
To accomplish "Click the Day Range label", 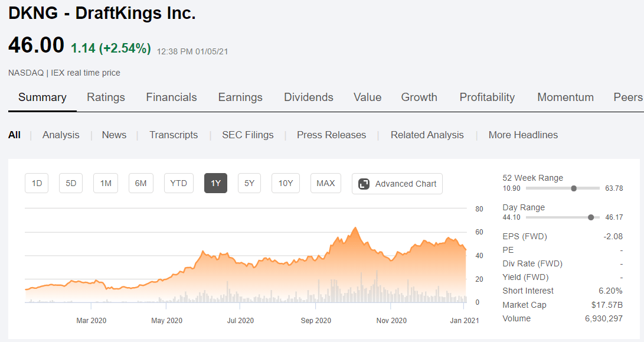I will pyautogui.click(x=524, y=207).
